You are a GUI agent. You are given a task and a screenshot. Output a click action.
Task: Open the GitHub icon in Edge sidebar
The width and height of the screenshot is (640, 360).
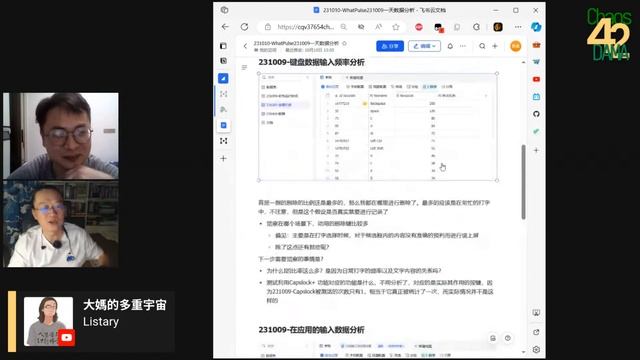pyautogui.click(x=536, y=114)
